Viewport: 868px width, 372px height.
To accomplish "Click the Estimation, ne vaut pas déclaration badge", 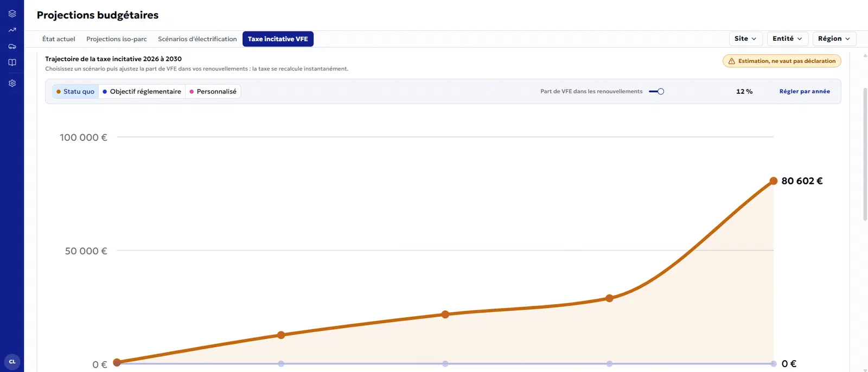I will 782,61.
